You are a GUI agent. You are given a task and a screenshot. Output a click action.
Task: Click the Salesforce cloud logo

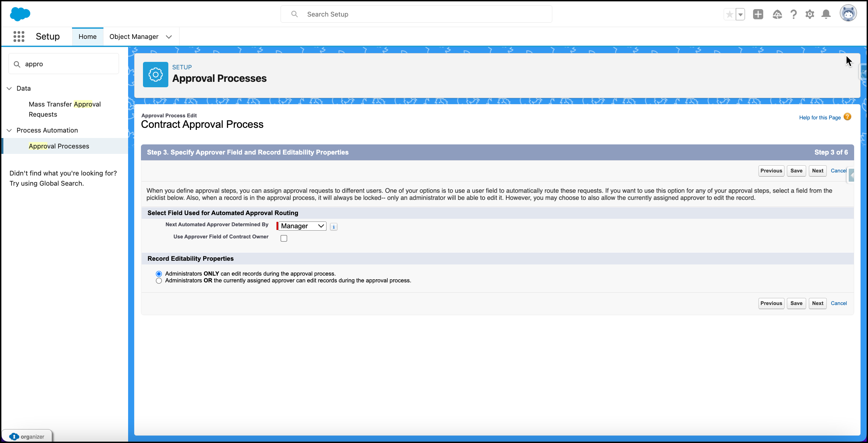pyautogui.click(x=20, y=14)
